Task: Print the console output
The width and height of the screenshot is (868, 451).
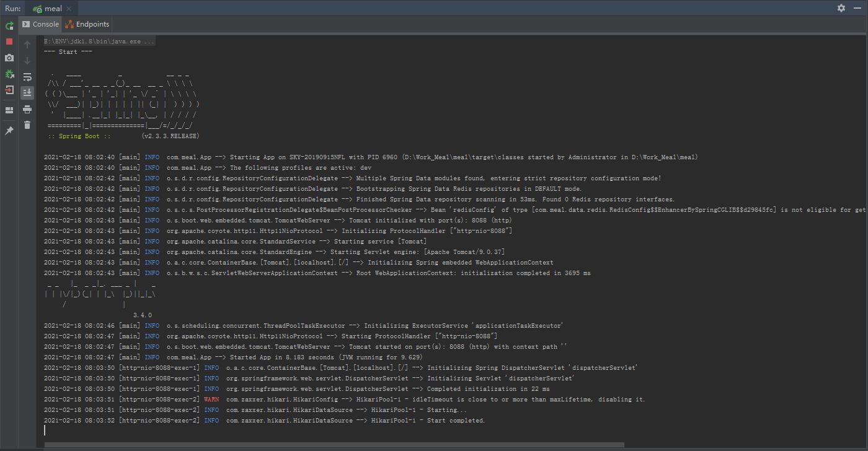Action: click(27, 109)
